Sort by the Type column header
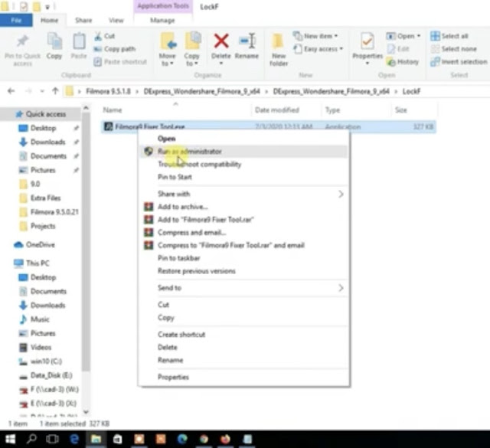Viewport: 490px width, 448px height. coord(332,110)
